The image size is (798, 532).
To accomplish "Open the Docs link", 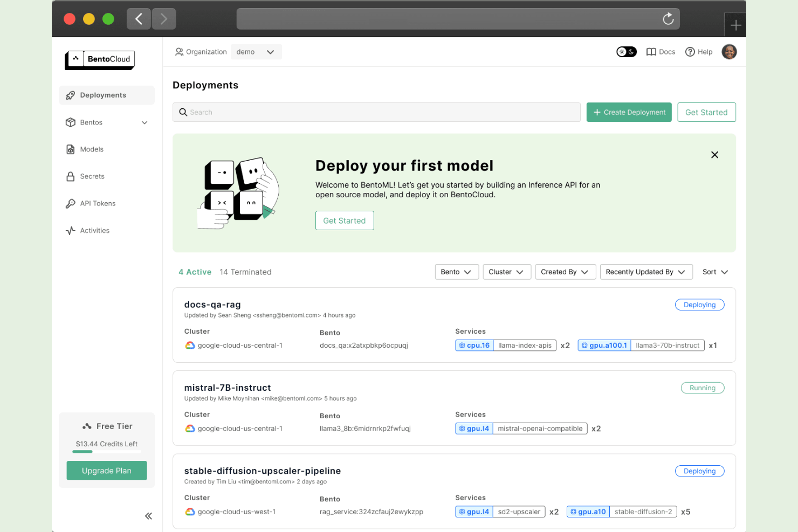I will pyautogui.click(x=661, y=52).
